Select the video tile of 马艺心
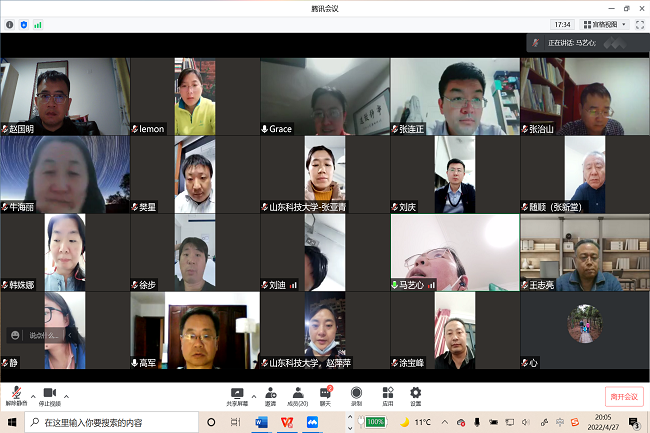650x433 pixels. (454, 252)
